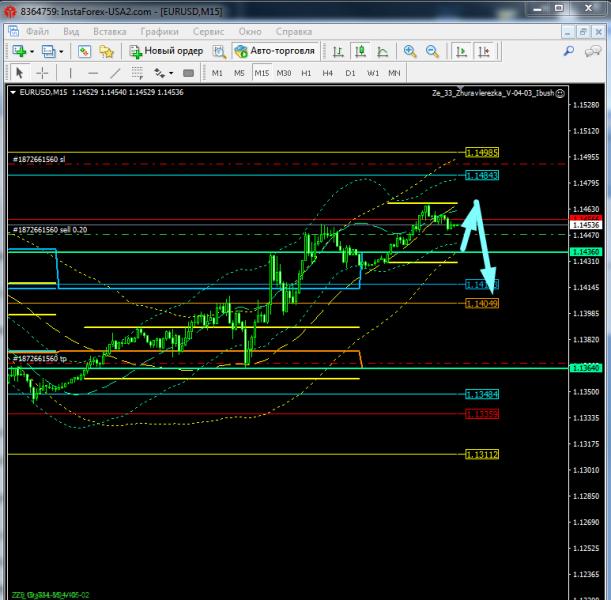Image resolution: width=611 pixels, height=600 pixels.
Task: Click the Справка menu item
Action: (x=296, y=31)
